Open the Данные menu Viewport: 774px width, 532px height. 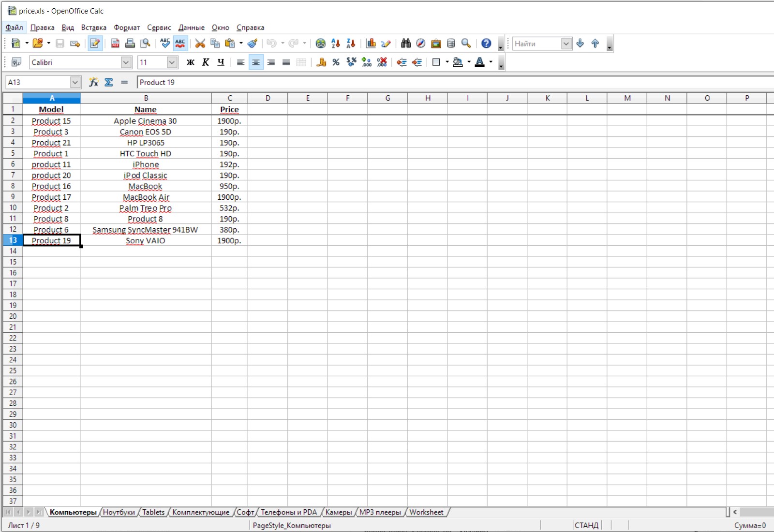click(191, 28)
